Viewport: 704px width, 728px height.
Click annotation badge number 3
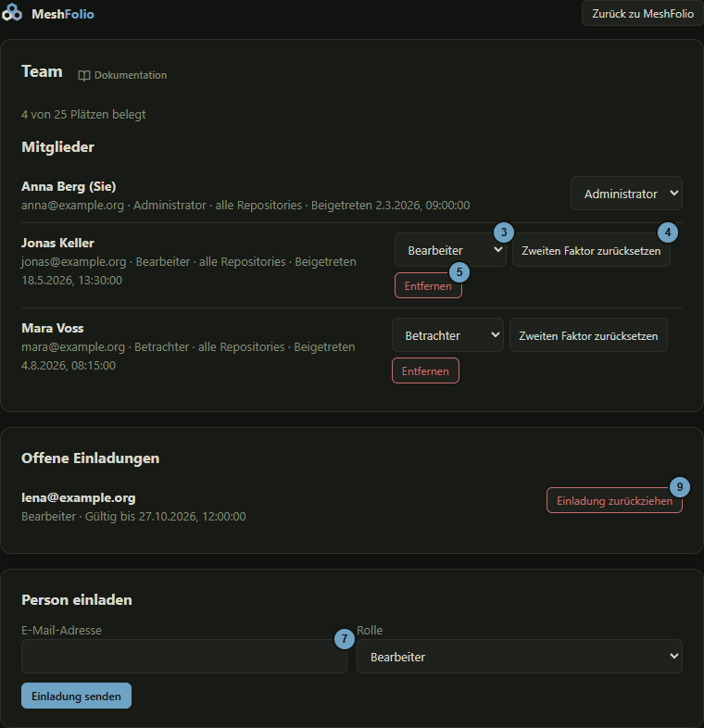point(504,232)
